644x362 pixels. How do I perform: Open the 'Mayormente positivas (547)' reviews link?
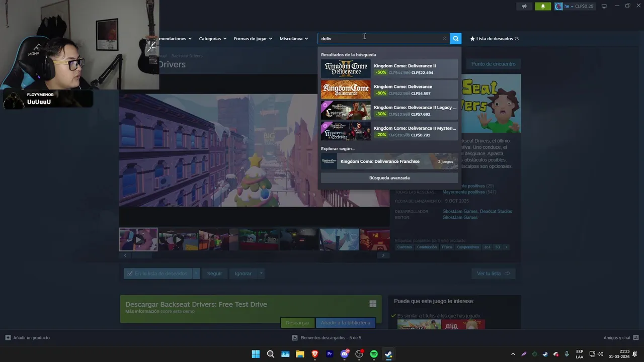469,192
